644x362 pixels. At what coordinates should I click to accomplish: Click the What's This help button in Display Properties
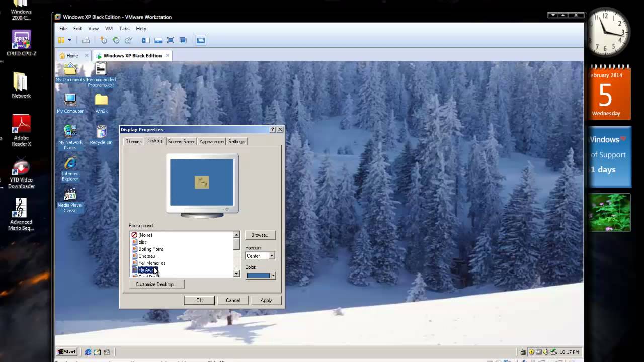pos(273,130)
